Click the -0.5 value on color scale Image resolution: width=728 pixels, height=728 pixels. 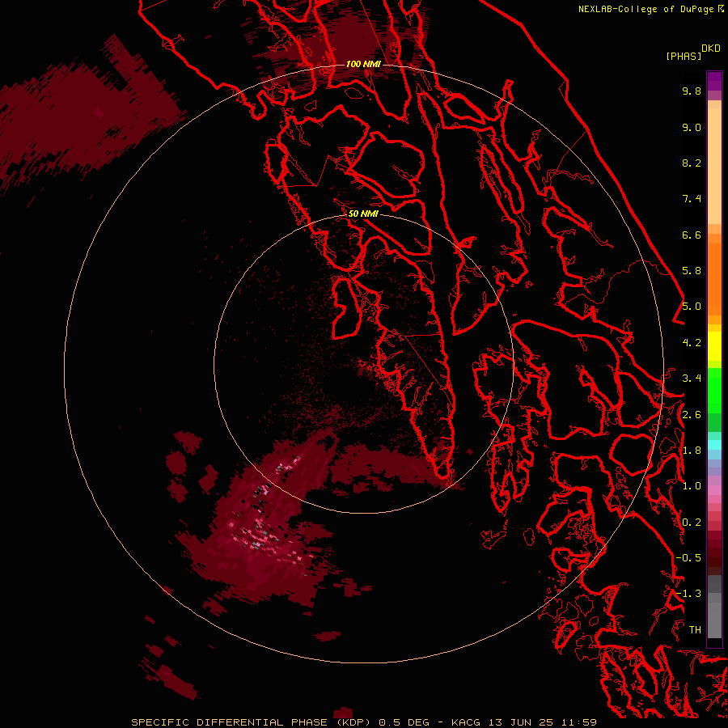click(x=688, y=557)
